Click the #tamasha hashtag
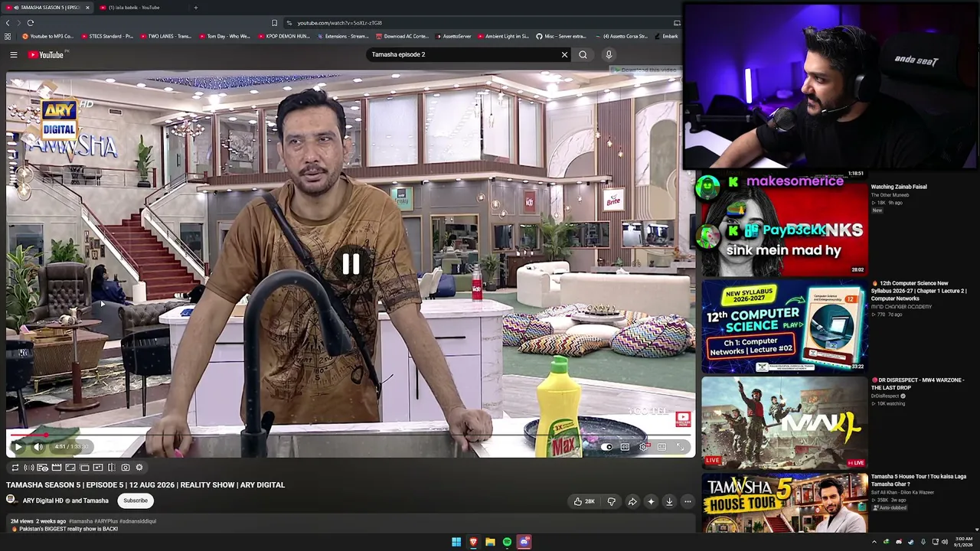The image size is (980, 551). [x=80, y=521]
